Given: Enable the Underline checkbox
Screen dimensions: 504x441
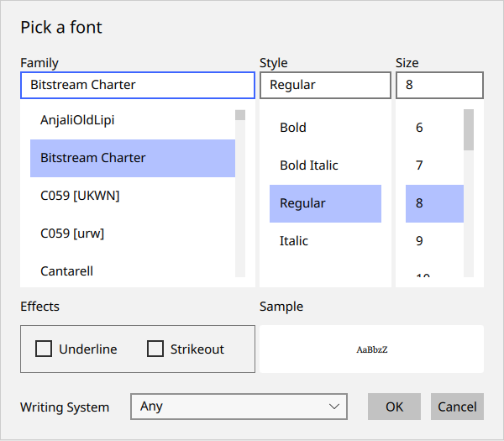Looking at the screenshot, I should coord(44,349).
